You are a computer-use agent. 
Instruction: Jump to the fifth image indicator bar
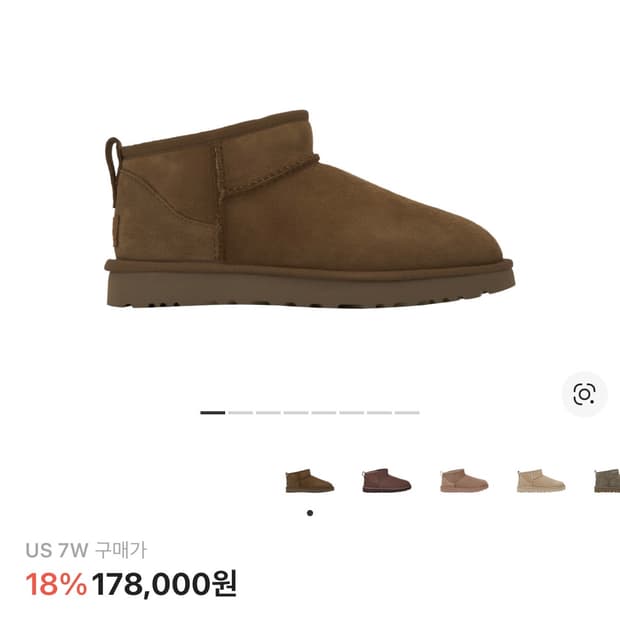323,413
